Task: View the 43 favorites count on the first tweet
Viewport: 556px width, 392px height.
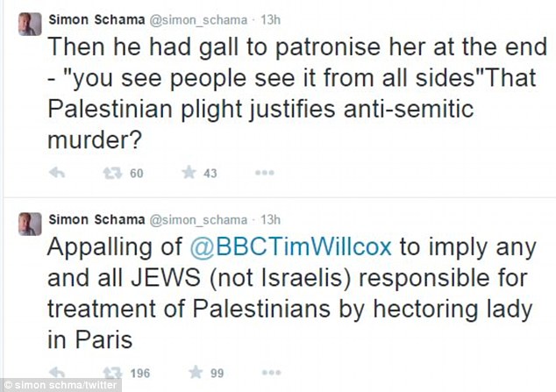Action: click(210, 174)
